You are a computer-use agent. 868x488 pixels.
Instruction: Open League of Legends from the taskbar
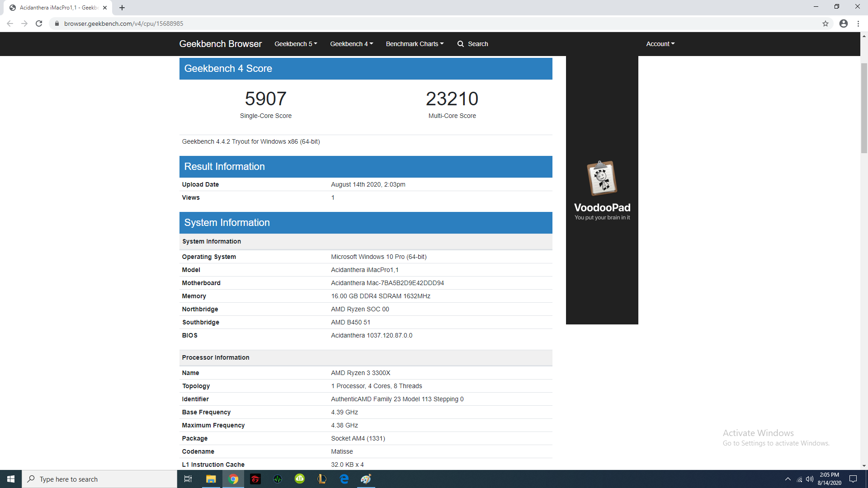(322, 479)
